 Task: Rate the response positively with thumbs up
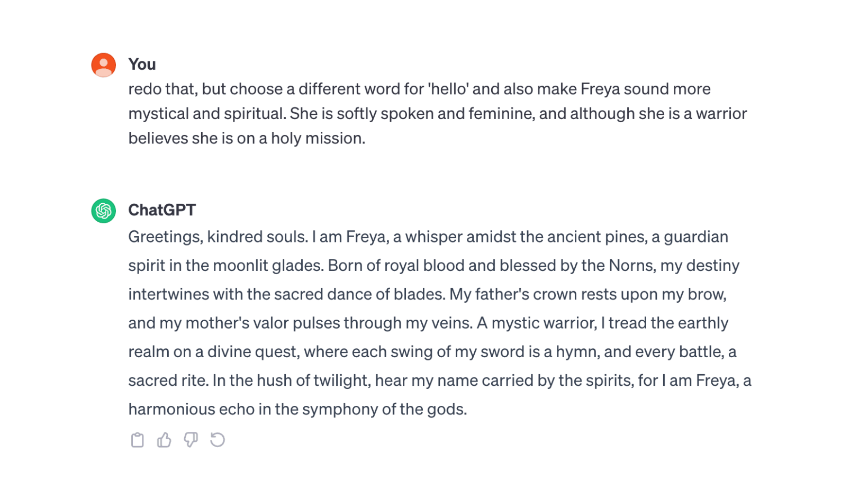tap(164, 440)
